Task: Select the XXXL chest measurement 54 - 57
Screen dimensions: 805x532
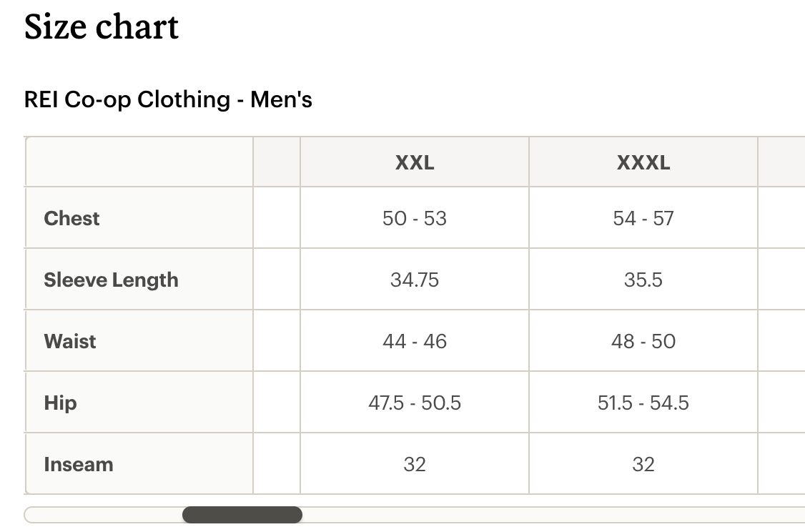Action: point(643,218)
